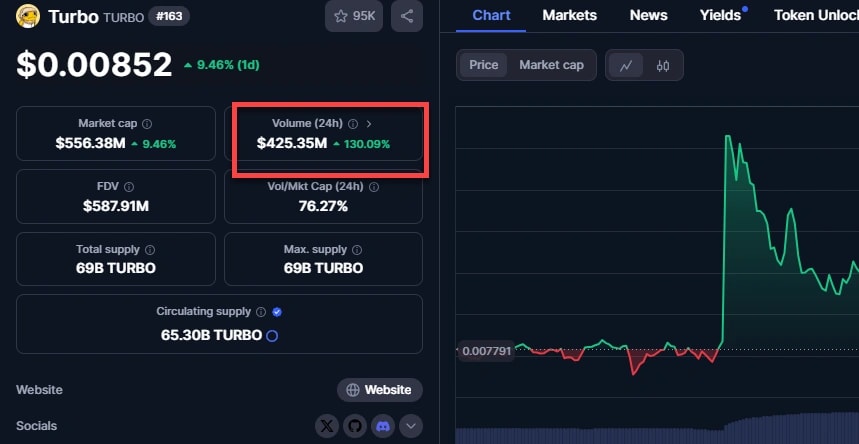Image resolution: width=859 pixels, height=444 pixels.
Task: Expand Volume (24h) details arrow
Action: [x=369, y=124]
